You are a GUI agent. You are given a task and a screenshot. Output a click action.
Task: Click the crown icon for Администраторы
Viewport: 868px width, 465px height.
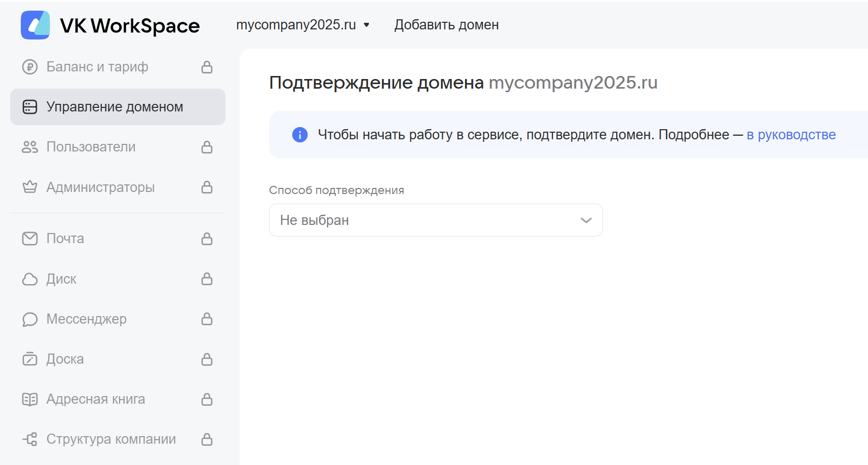coord(30,187)
